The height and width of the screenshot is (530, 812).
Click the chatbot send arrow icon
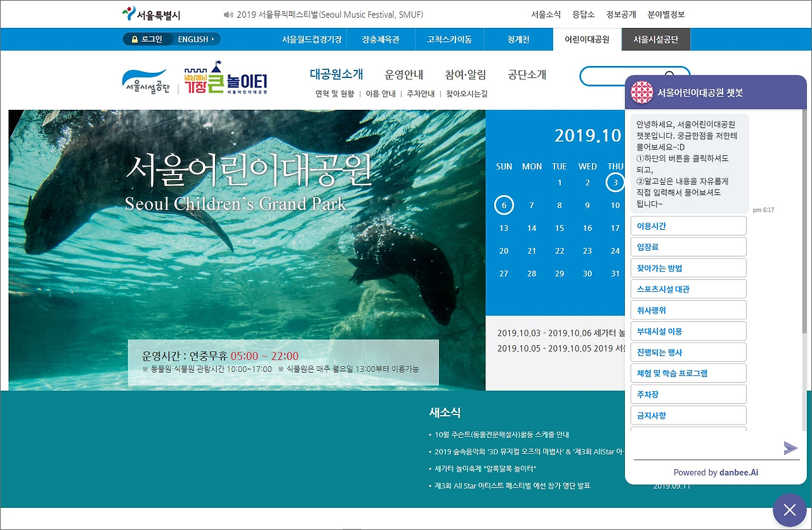tap(790, 448)
